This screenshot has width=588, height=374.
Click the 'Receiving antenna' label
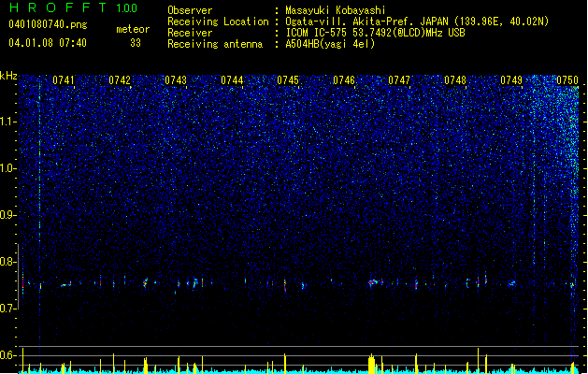coord(215,44)
